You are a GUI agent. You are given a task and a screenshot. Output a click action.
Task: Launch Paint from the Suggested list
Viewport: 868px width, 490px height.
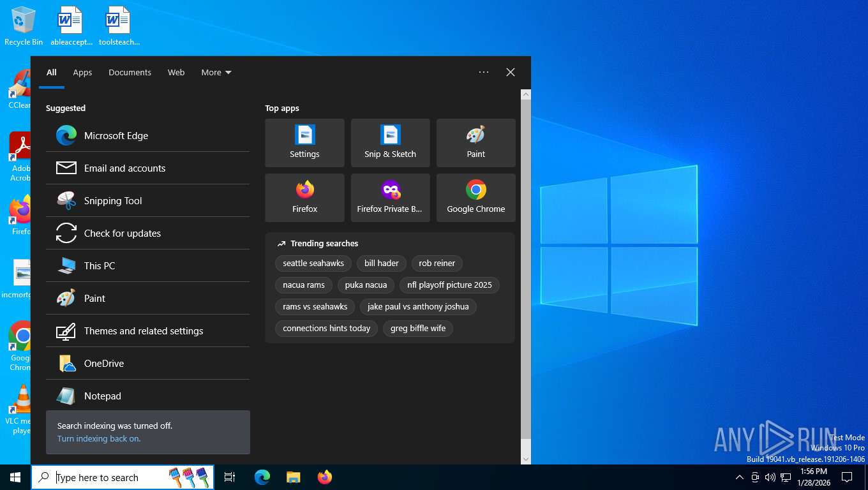pyautogui.click(x=147, y=298)
